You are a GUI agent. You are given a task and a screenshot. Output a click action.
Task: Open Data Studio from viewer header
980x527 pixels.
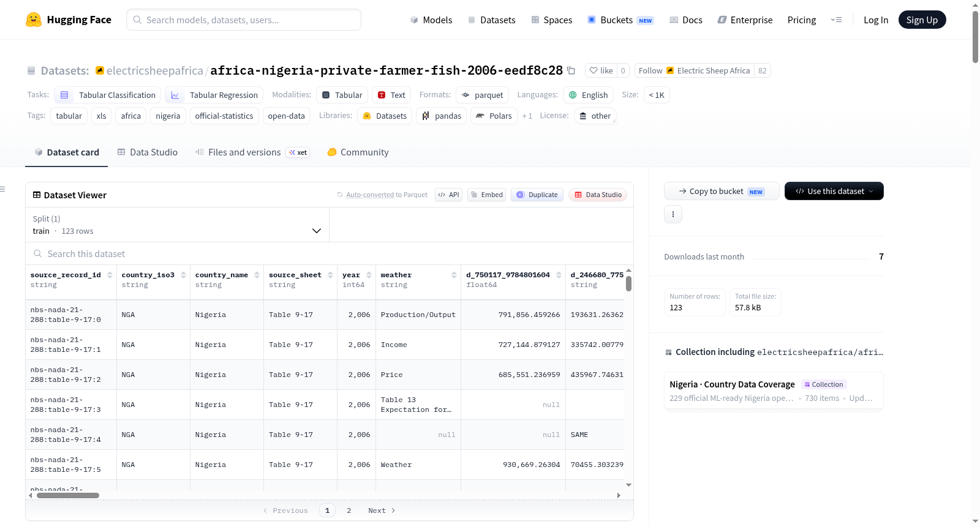[x=598, y=195]
